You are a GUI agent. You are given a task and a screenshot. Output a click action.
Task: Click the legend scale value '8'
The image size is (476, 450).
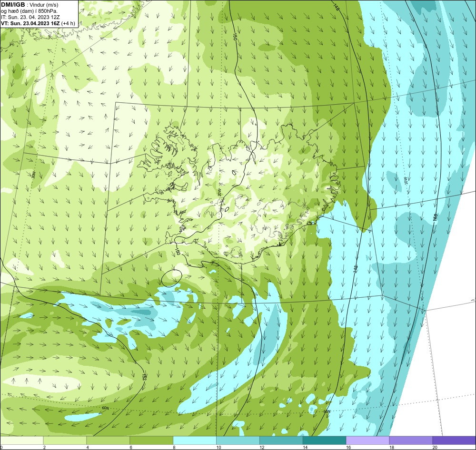click(174, 447)
